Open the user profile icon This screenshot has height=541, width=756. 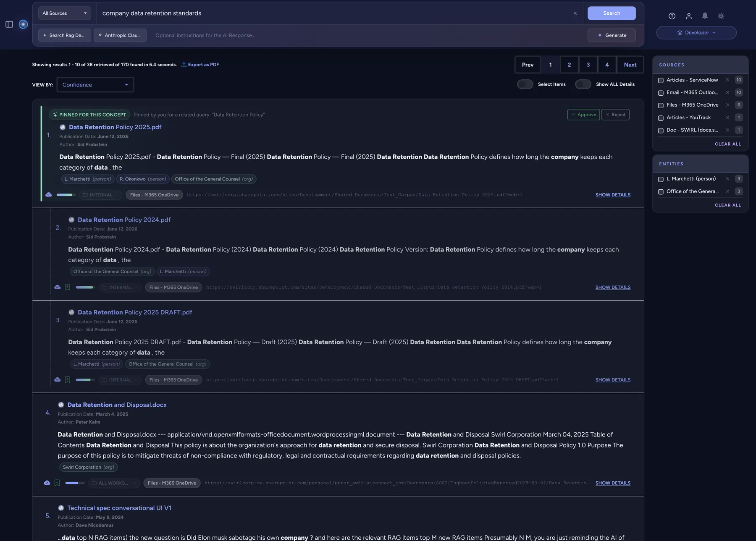coord(689,16)
